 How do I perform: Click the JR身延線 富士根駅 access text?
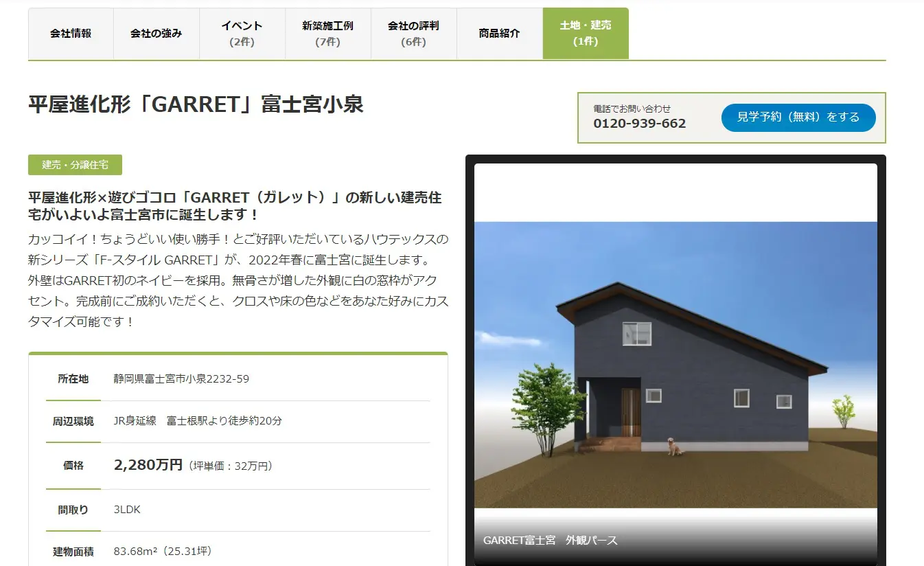tap(198, 421)
